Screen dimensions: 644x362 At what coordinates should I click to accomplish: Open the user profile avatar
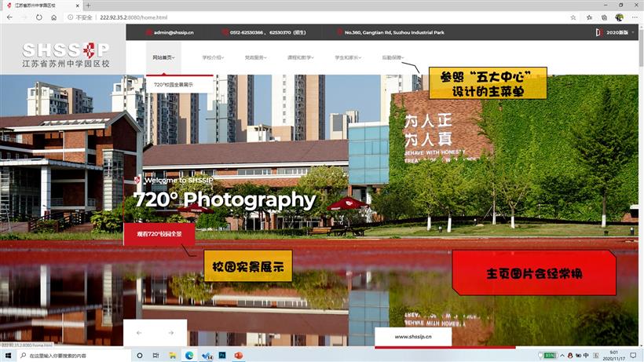tap(620, 17)
